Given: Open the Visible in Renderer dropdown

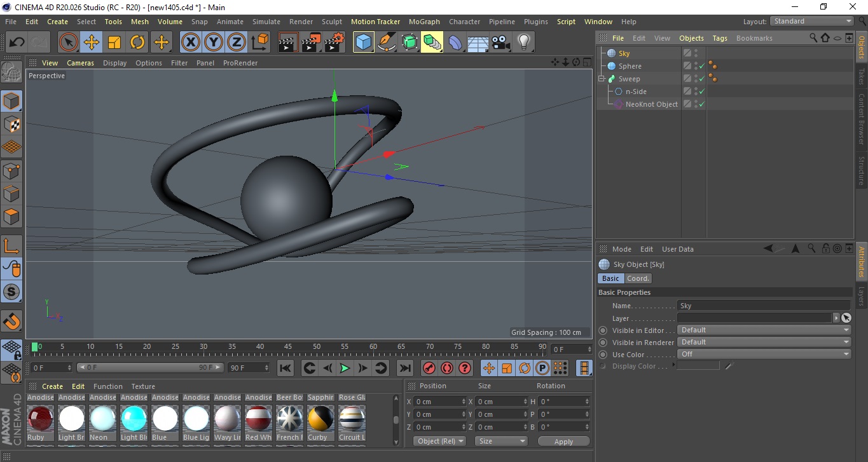Looking at the screenshot, I should click(x=764, y=343).
